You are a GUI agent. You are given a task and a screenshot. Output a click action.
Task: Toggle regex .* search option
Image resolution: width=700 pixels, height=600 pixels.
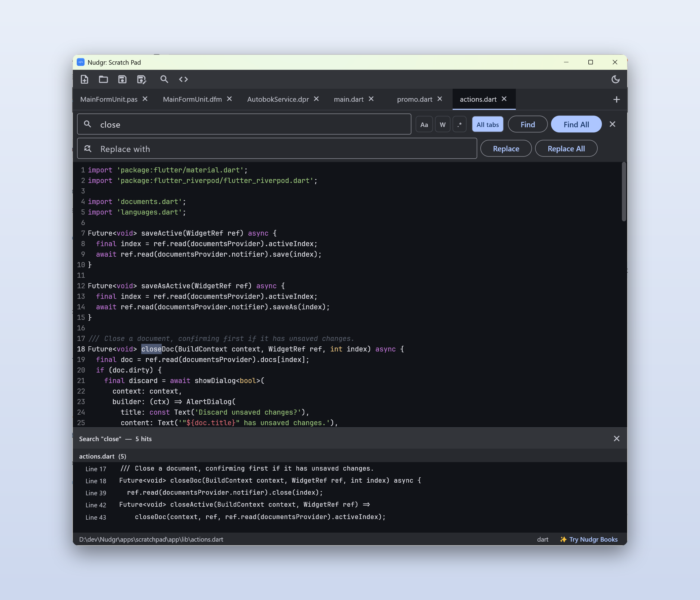pyautogui.click(x=460, y=124)
